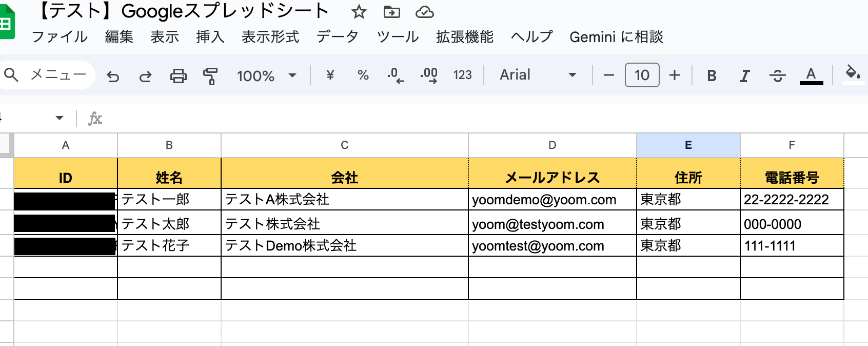Click Gemini に相談

click(x=616, y=37)
